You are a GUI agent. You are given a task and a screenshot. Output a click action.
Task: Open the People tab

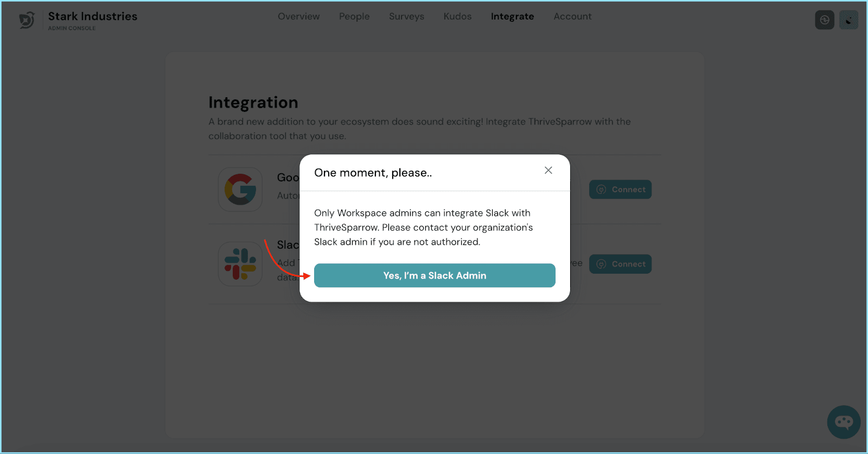click(354, 16)
